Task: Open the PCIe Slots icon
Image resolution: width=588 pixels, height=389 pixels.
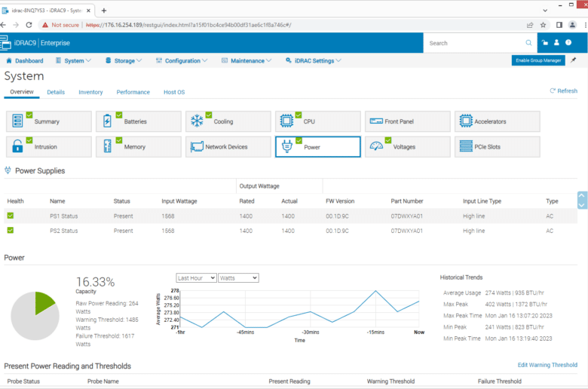Action: point(466,145)
